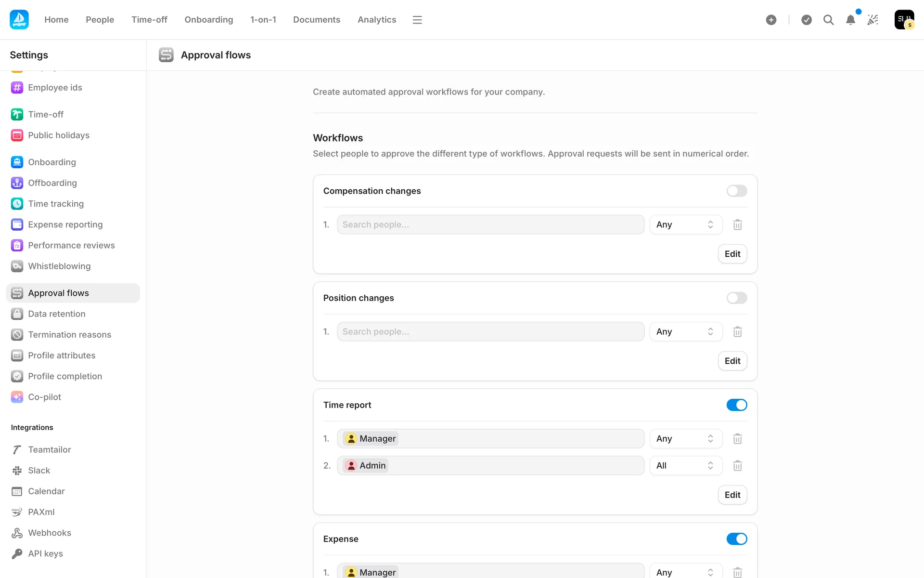Click the notification bell icon
This screenshot has width=924, height=578.
coord(850,20)
